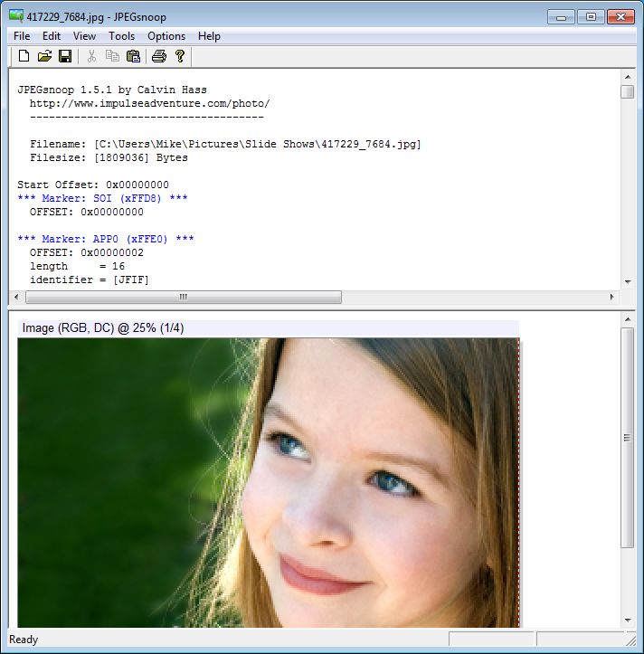Click the Cut scissors icon
Screen dimensions: 644x654
click(x=91, y=56)
